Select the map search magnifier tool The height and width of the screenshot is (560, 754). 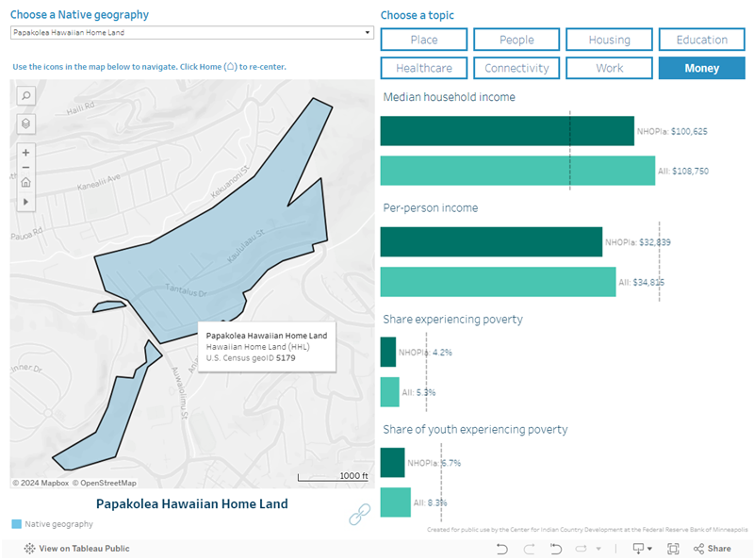coord(25,96)
